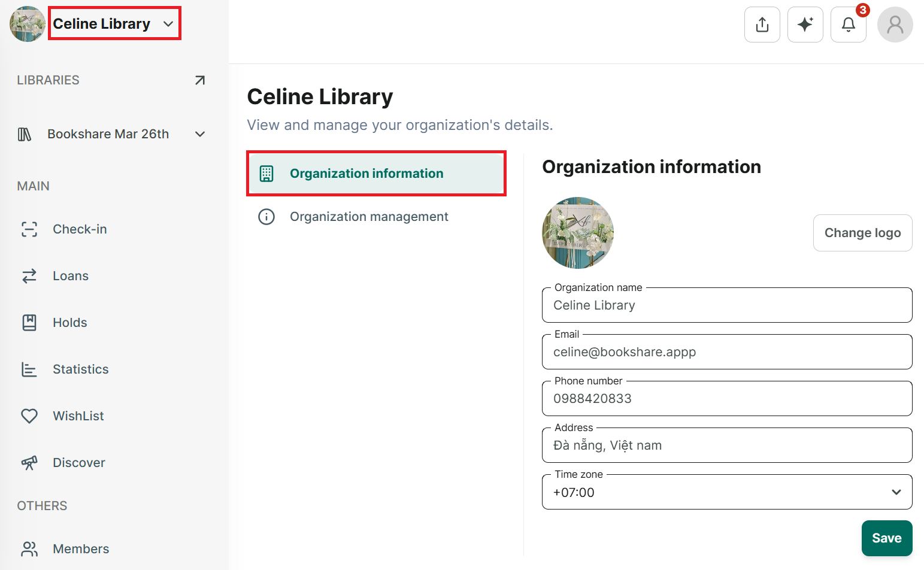Go to Loans via arrows icon
Viewport: 924px width, 570px height.
tap(29, 276)
